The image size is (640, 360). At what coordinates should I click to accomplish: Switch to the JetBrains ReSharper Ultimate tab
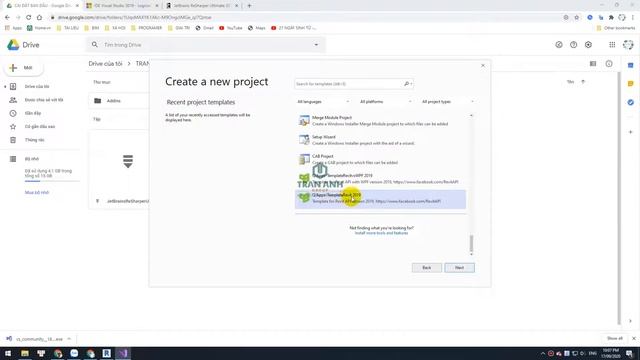point(202,6)
